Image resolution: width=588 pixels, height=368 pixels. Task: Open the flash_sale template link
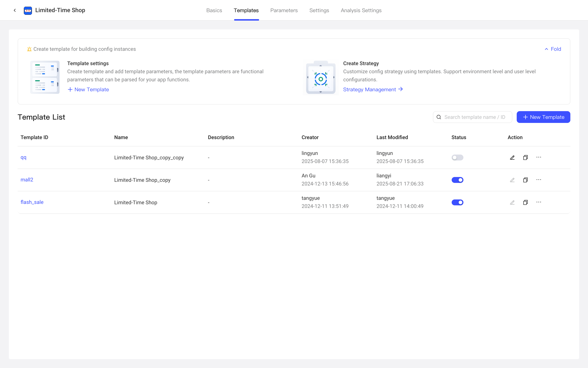click(32, 202)
